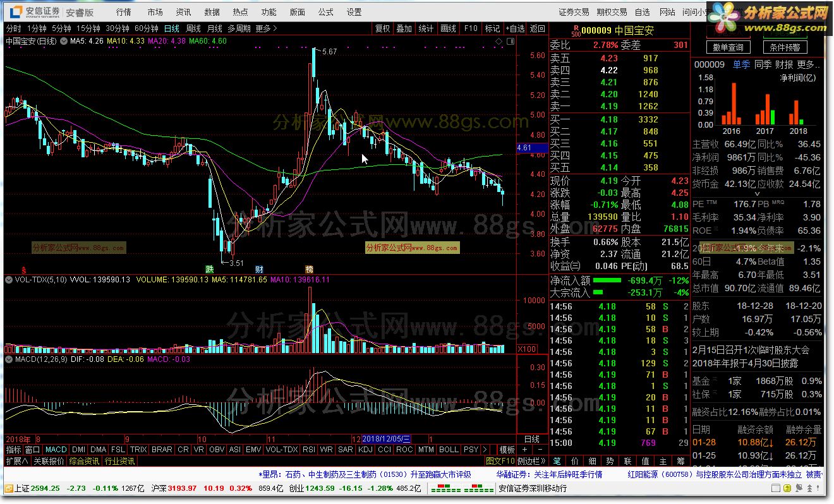Click the 画线 drawing button
834x504 pixels.
tap(448, 28)
